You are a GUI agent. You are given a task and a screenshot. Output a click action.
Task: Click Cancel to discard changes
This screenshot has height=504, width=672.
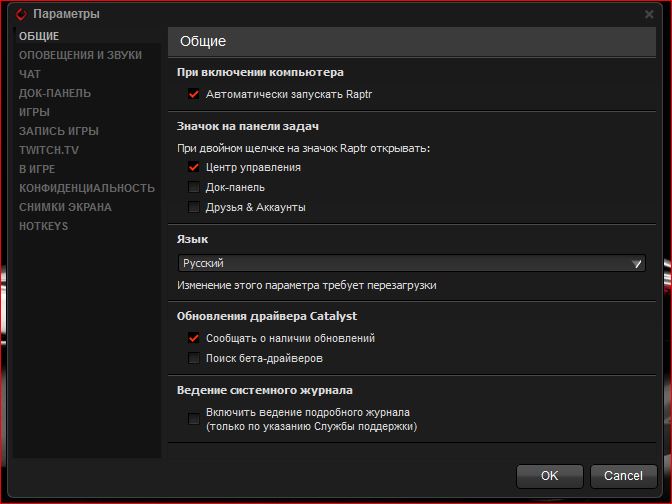coord(623,476)
